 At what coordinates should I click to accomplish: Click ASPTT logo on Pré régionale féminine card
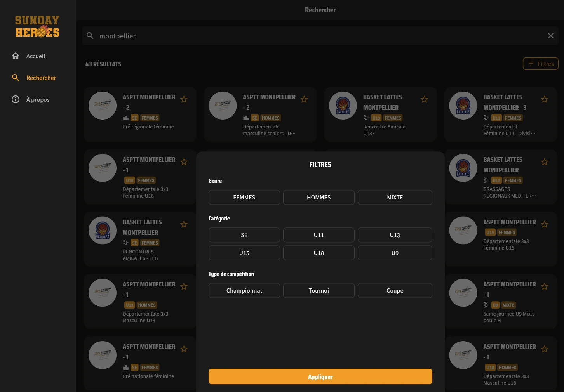103,106
